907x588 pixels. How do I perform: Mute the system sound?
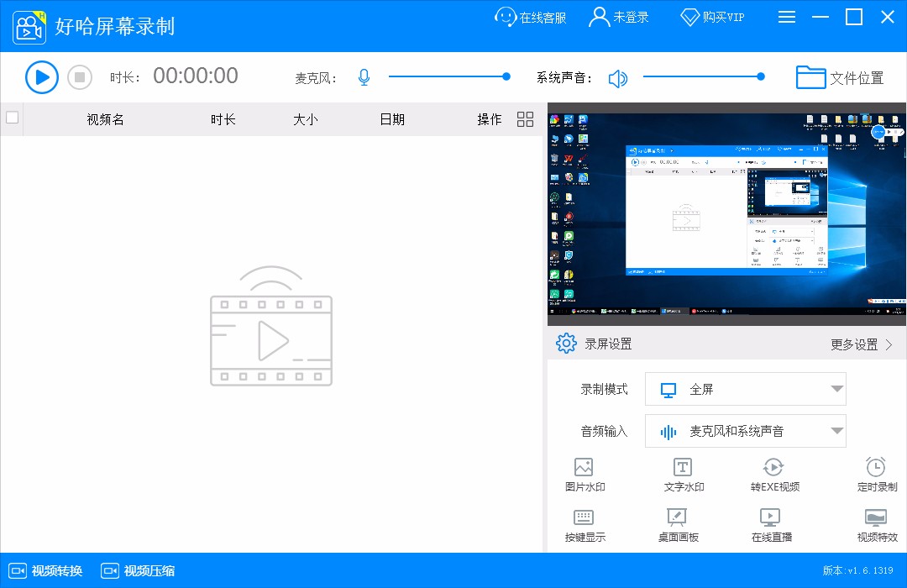619,77
